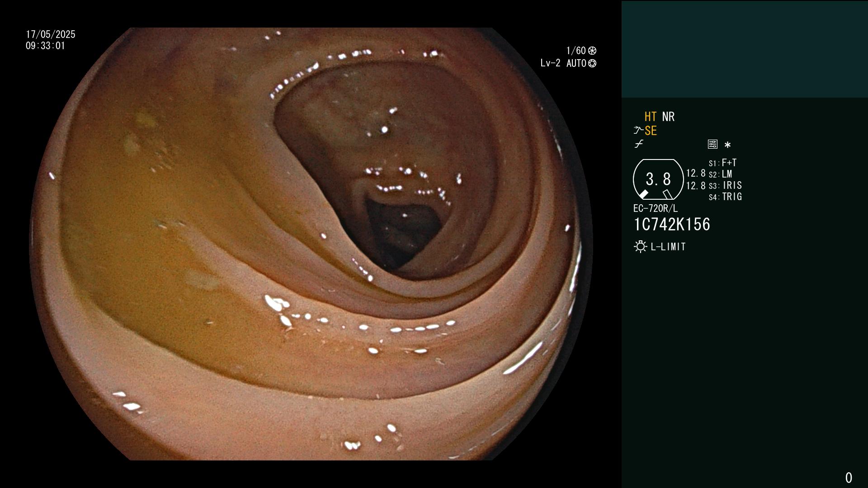868x488 pixels.
Task: Click the 3.8 diameter value
Action: 658,179
